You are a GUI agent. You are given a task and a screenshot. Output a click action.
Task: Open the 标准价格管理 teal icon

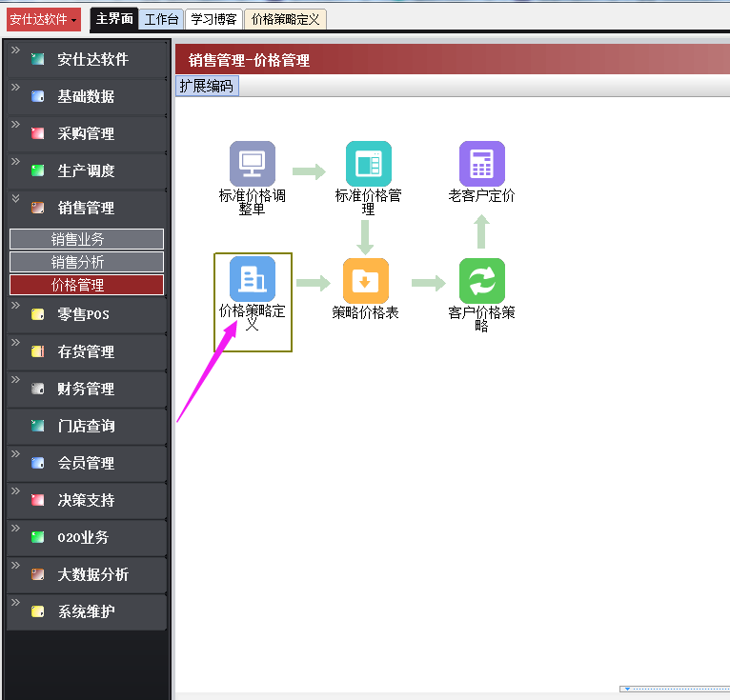tap(368, 164)
